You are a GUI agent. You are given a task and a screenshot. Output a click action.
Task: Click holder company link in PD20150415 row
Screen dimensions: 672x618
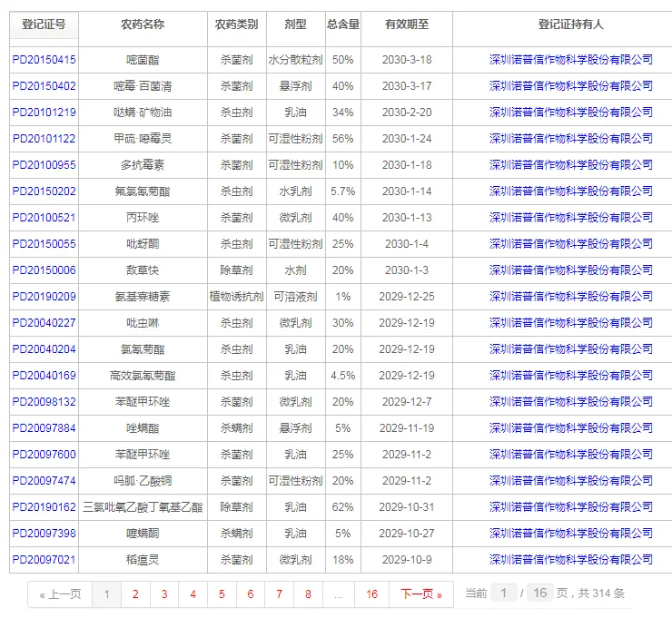571,60
